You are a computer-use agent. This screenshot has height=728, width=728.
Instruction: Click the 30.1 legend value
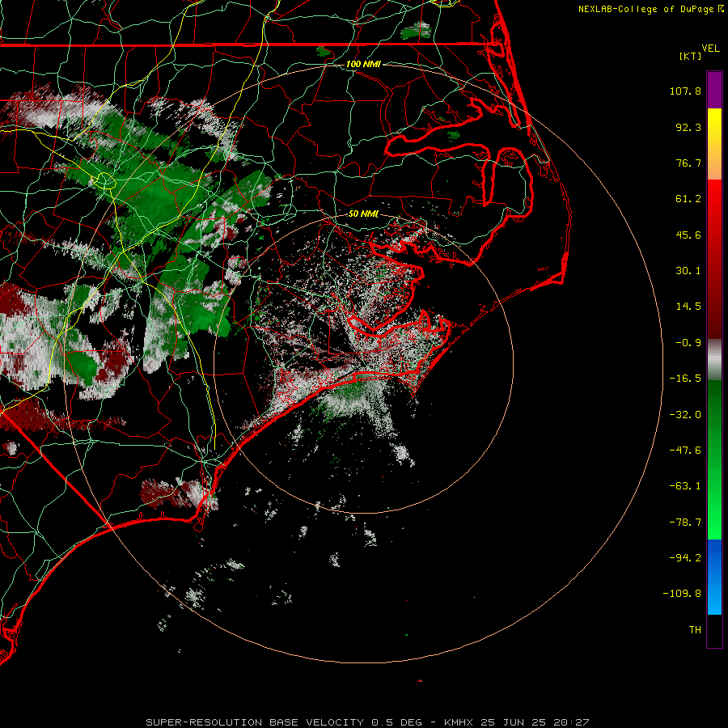coord(688,271)
